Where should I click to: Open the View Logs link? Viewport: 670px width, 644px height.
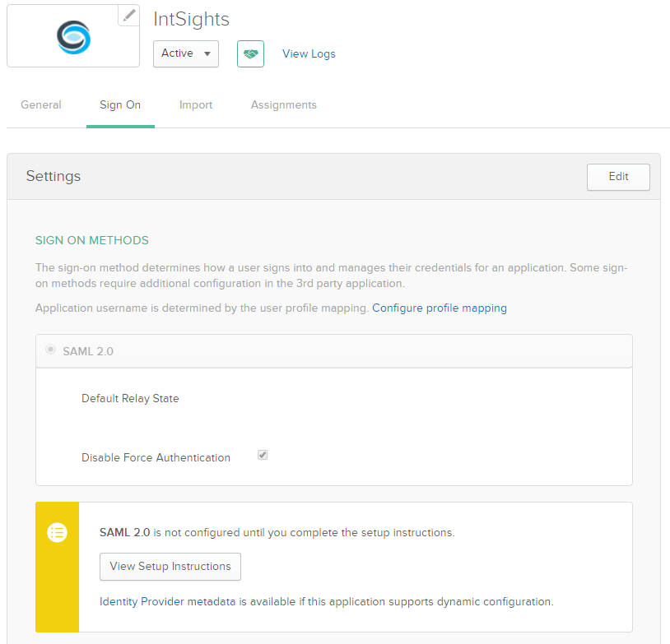pyautogui.click(x=309, y=54)
